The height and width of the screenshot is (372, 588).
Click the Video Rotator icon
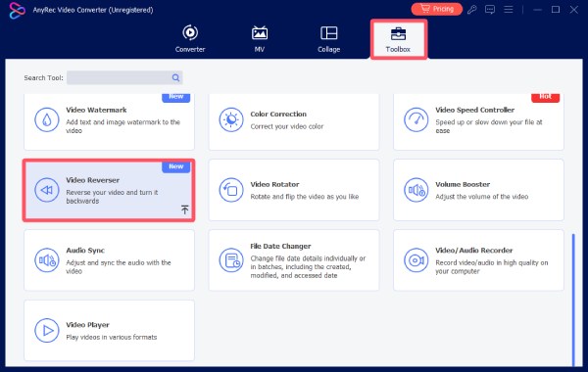(231, 190)
